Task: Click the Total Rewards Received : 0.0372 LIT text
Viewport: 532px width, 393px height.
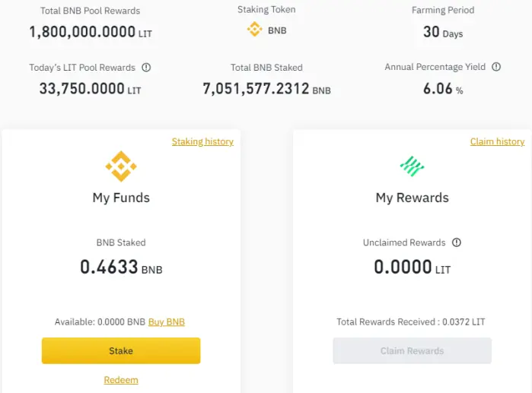Action: click(x=411, y=322)
